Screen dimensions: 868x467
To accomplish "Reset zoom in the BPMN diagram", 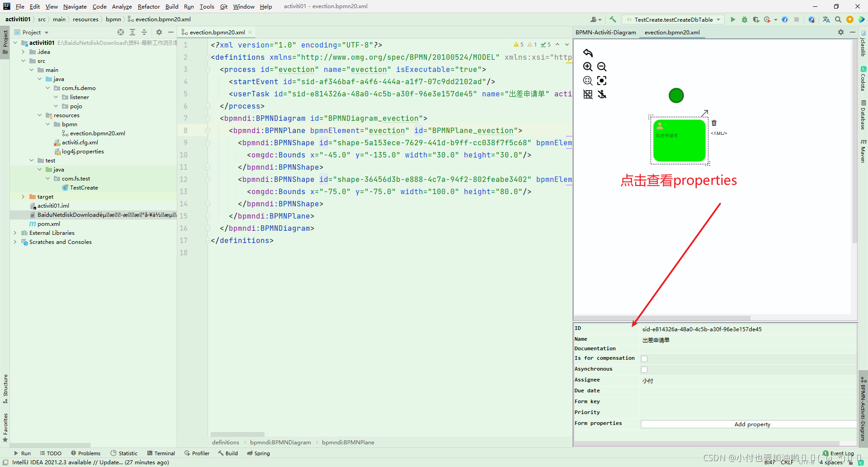I will (588, 81).
